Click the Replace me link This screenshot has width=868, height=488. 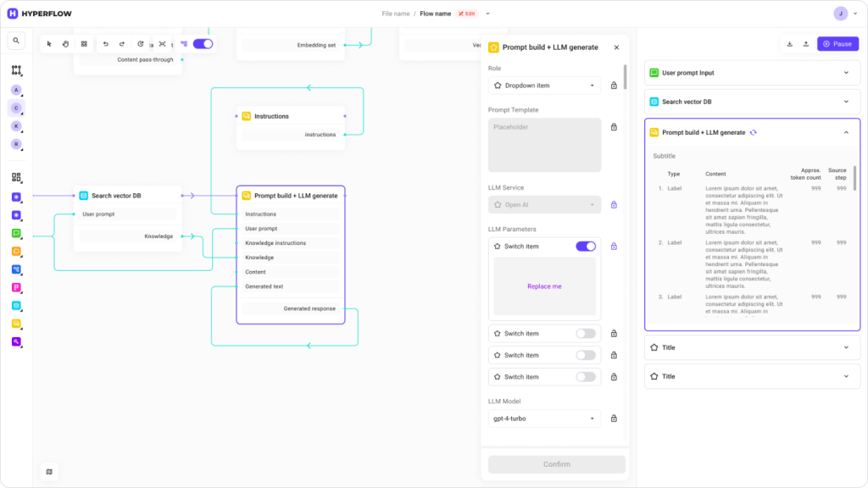pyautogui.click(x=544, y=286)
